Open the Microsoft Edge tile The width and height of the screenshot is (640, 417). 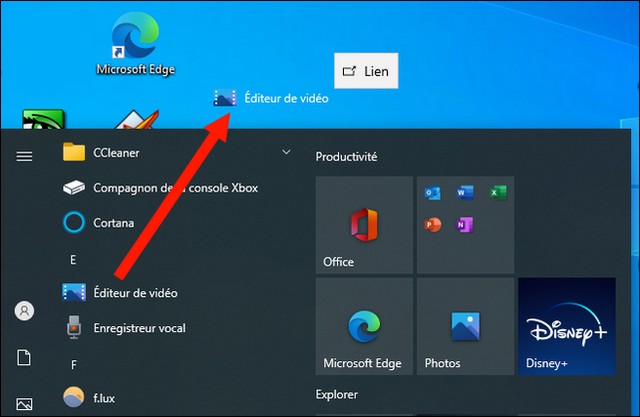pyautogui.click(x=364, y=326)
